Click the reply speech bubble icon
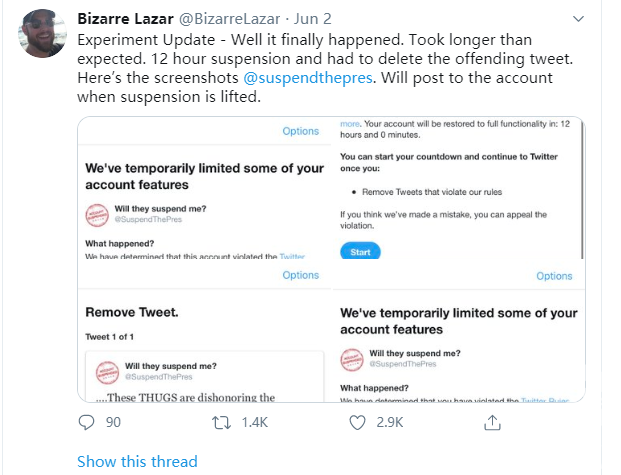 (86, 423)
